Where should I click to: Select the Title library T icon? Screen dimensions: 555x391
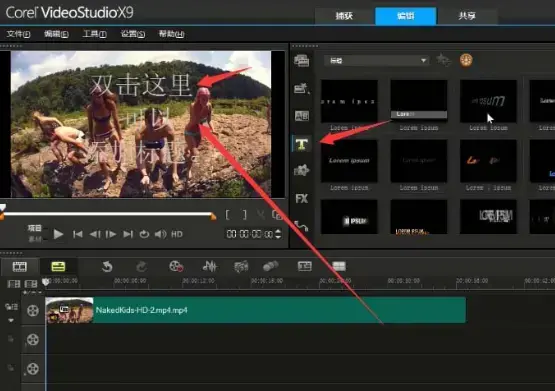point(302,144)
